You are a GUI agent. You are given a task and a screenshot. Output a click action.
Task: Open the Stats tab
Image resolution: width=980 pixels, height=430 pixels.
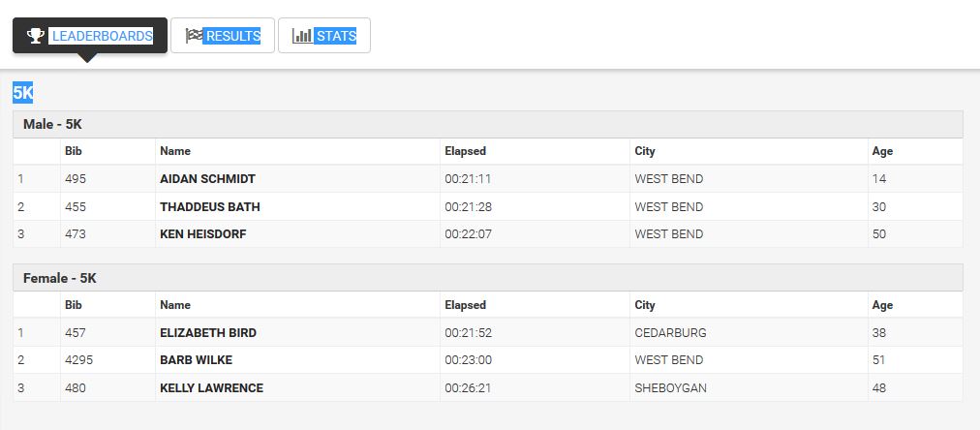[336, 36]
